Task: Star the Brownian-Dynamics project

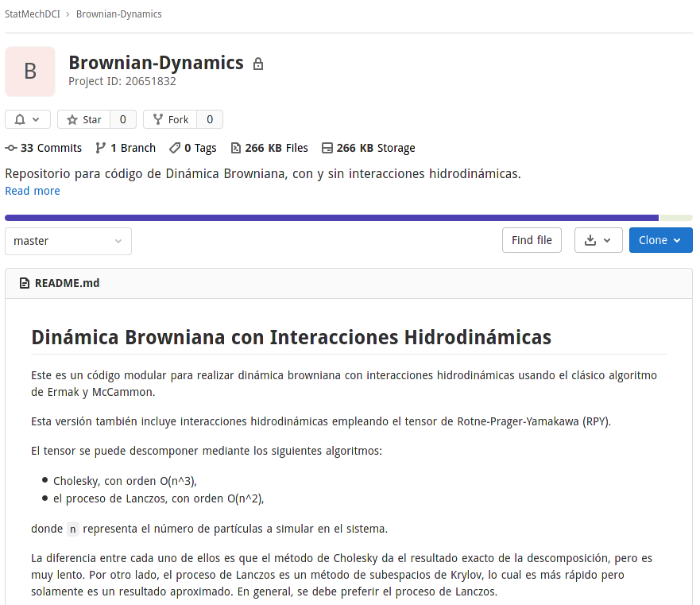Action: point(83,119)
